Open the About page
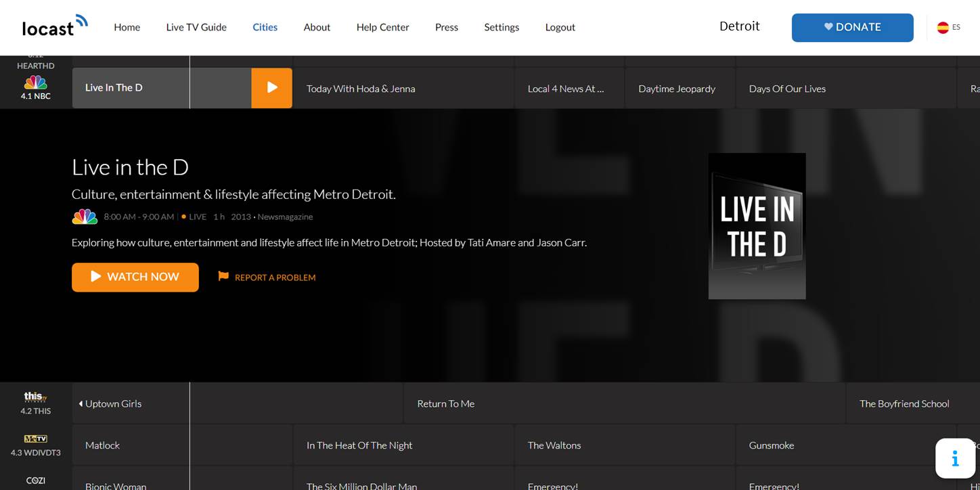980x490 pixels. [317, 27]
